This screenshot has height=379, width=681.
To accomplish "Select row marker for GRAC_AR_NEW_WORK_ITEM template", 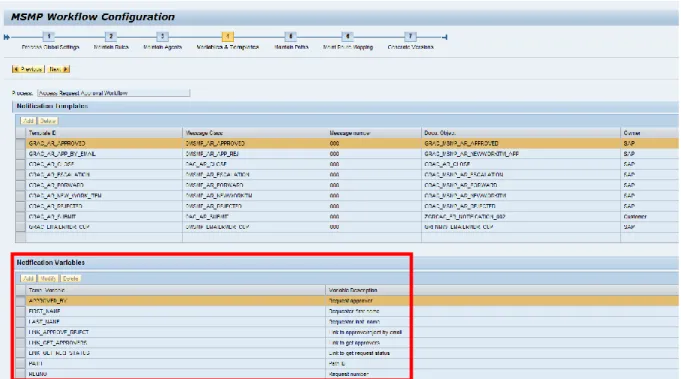I will tap(20, 195).
